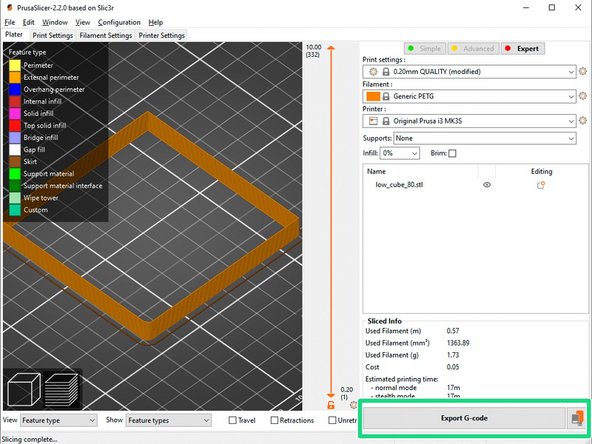Click the 'Bridge infill' legend label
The height and width of the screenshot is (444, 592).
[41, 137]
